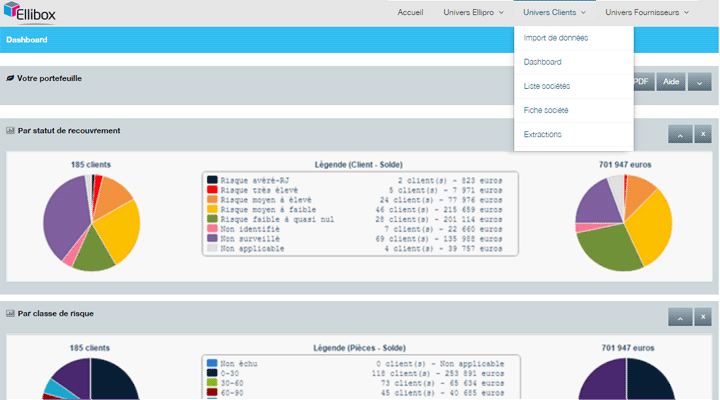Click chart icon next to Par statut de recouvrement
This screenshot has width=720, height=400.
[x=10, y=130]
